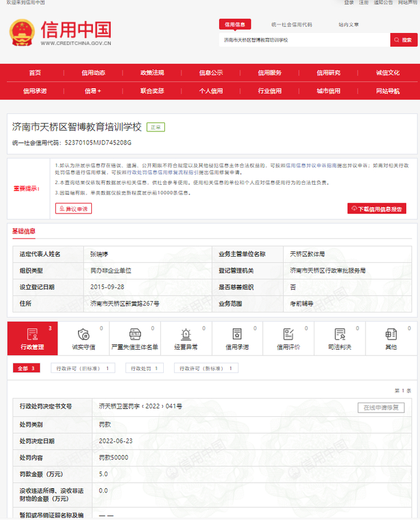Open the 联合奖惩 menu item
The height and width of the screenshot is (520, 420).
(152, 91)
